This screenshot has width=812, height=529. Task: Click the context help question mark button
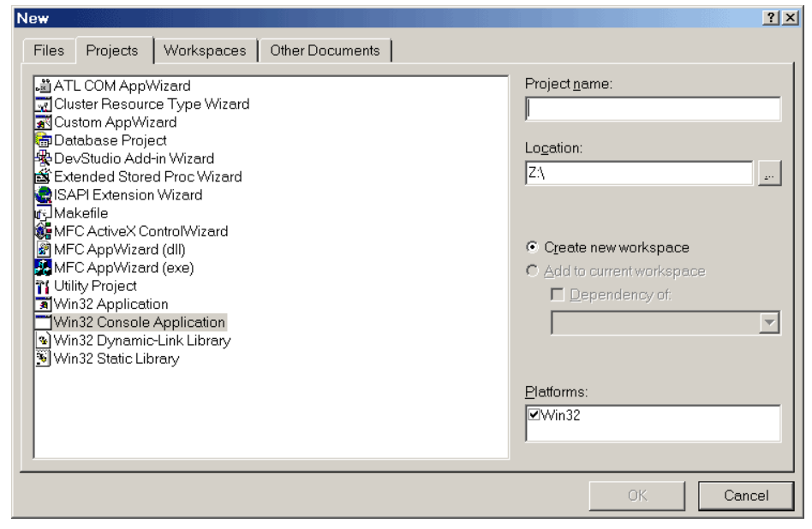tap(771, 18)
